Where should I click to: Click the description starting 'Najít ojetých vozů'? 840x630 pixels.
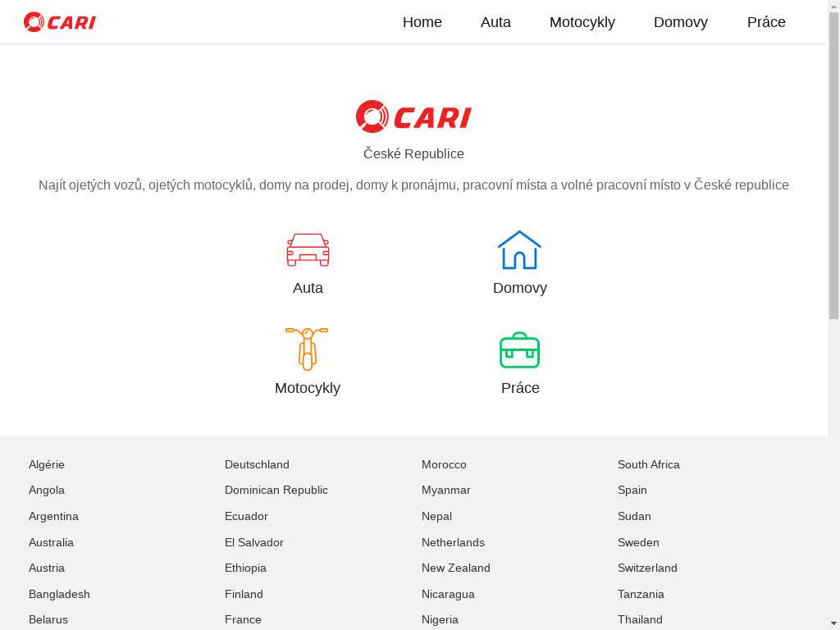click(413, 185)
